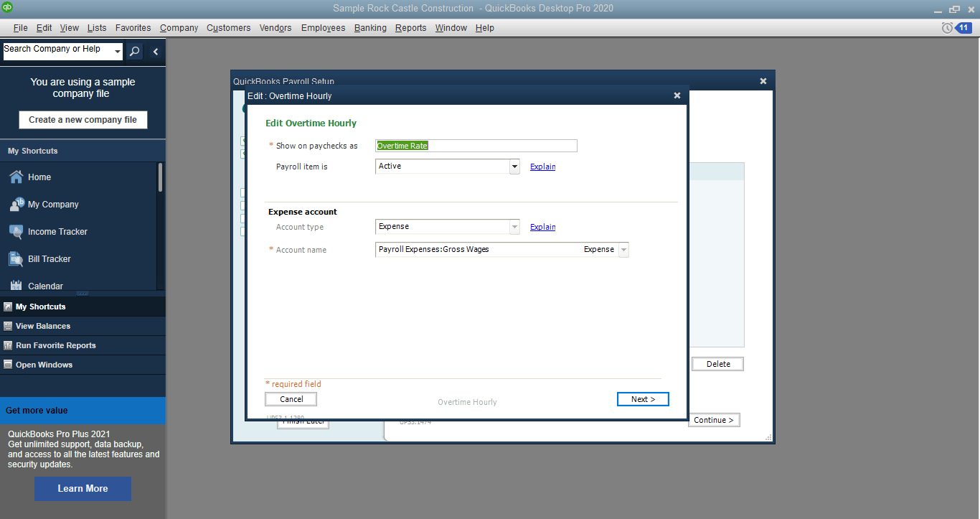Viewport: 980px width, 519px height.
Task: Open the Reports menu
Action: click(410, 28)
